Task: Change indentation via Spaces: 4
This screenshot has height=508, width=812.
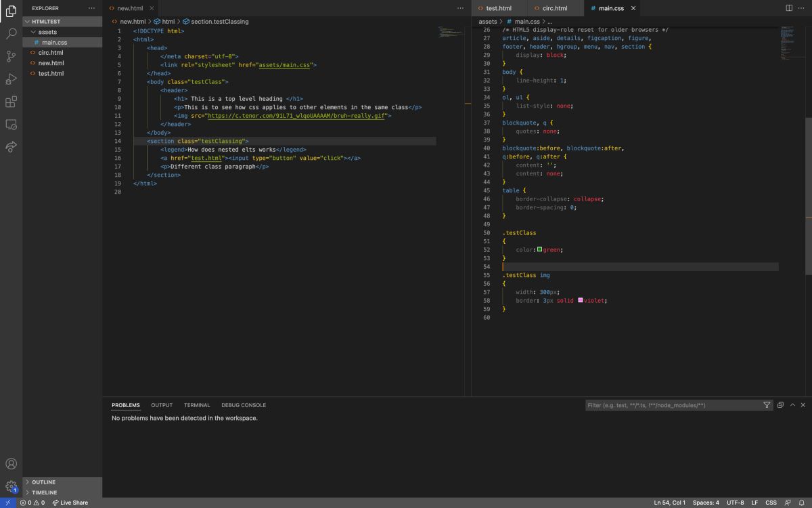Action: [x=706, y=503]
